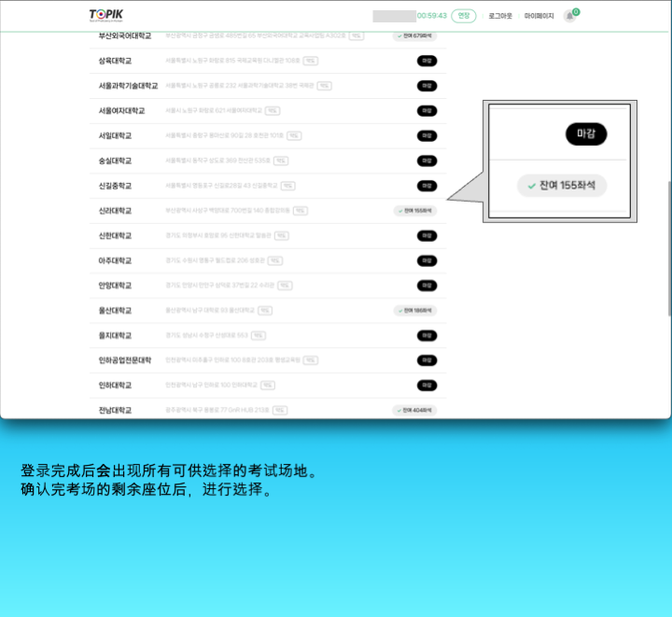Select 전남대학교 remaining seats badge
Viewport: 672px width, 617px height.
click(414, 410)
